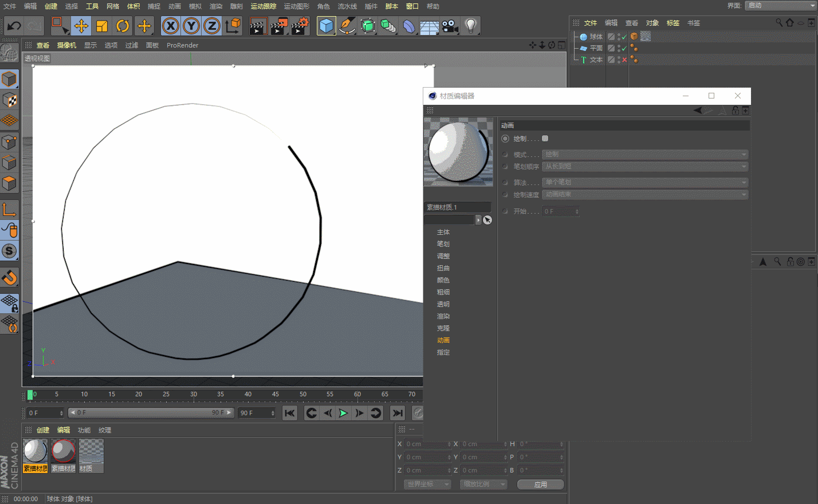Screen dimensions: 818x504
Task: Toggle render visibility checkmark for 平面 object
Action: [x=624, y=49]
